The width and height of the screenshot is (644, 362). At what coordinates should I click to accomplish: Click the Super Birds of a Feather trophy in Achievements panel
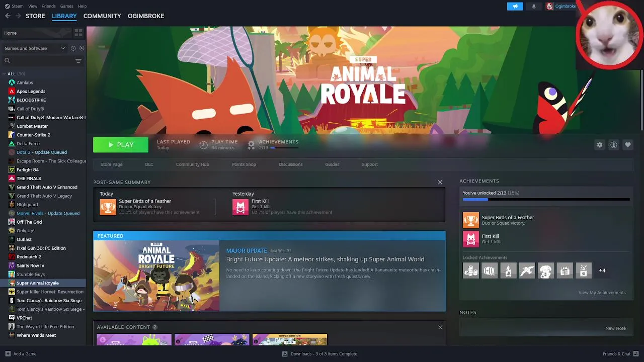471,220
